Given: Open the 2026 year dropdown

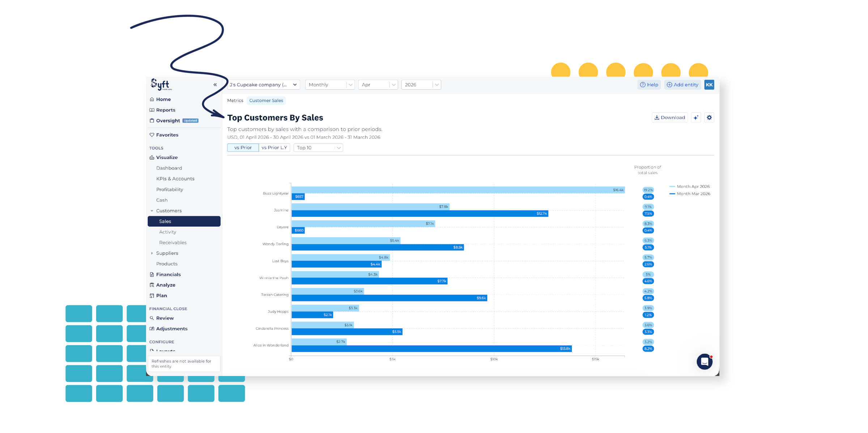Looking at the screenshot, I should pyautogui.click(x=421, y=85).
